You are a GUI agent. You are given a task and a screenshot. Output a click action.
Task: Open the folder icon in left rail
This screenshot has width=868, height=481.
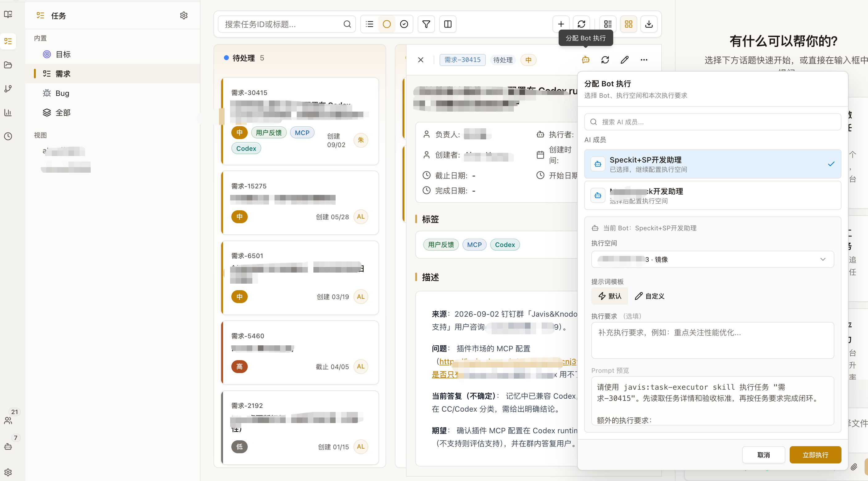point(8,65)
